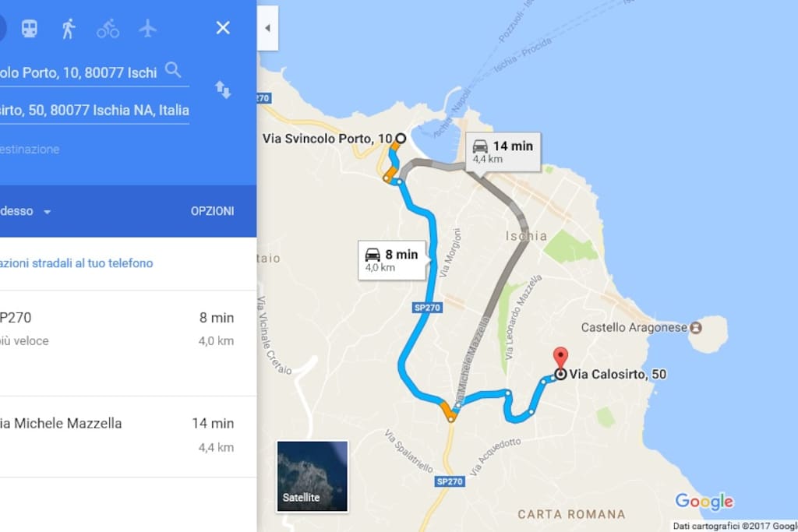Click the red destination pin at Via Calosirto
The width and height of the screenshot is (798, 532).
coord(560,358)
